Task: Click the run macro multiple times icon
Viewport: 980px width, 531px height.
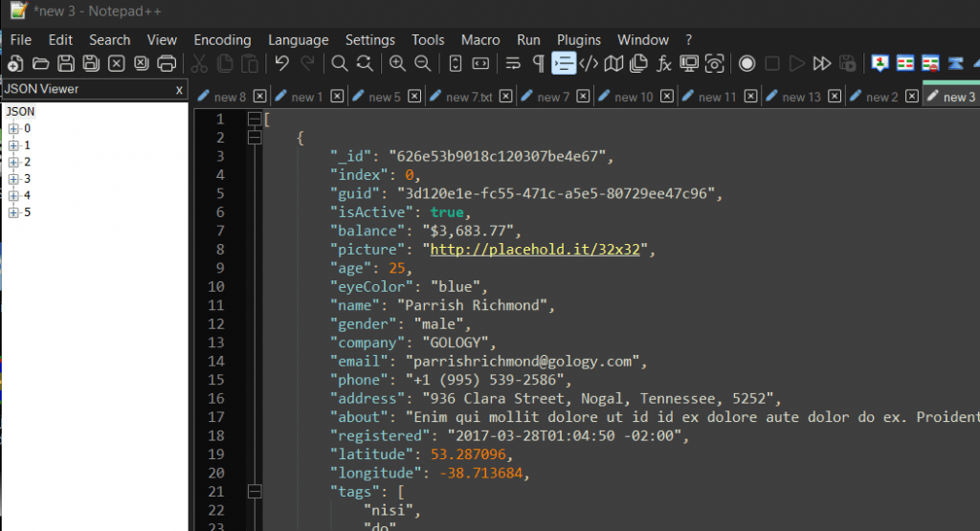Action: pos(822,64)
